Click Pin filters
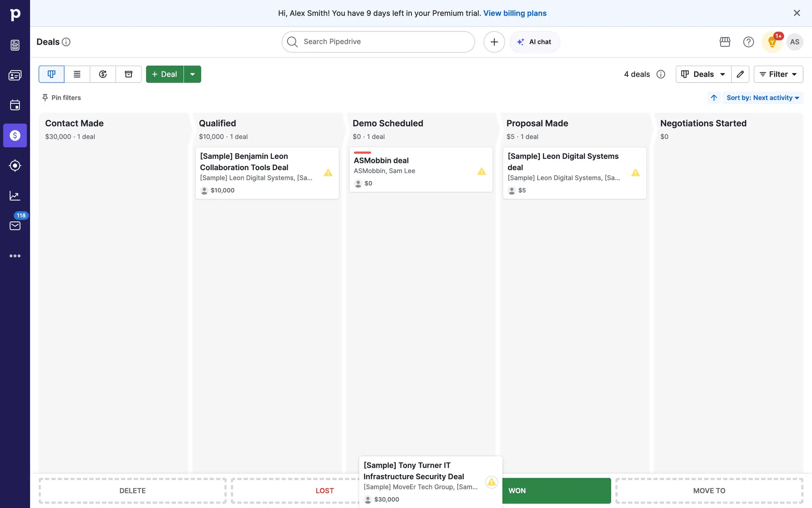Viewport: 812px width, 508px height. [x=62, y=98]
